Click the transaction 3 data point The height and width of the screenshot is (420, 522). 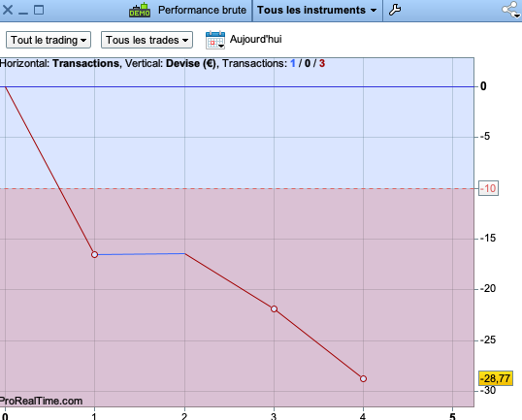[274, 309]
